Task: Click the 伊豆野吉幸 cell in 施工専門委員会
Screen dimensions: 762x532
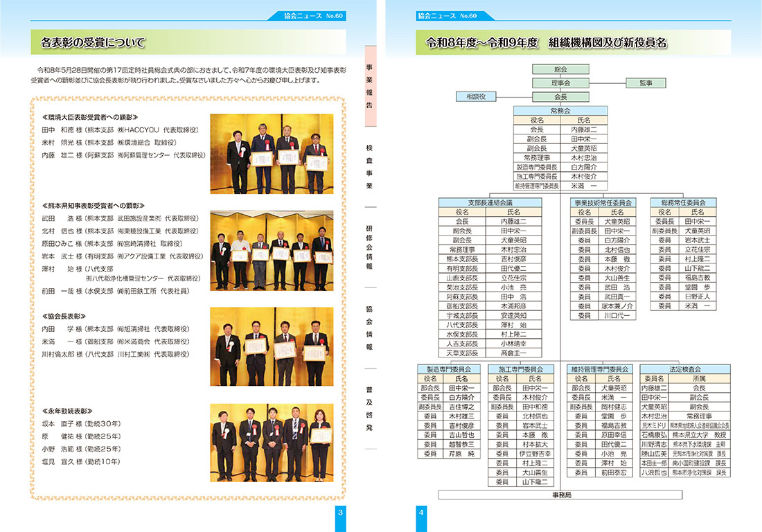Action: tap(535, 454)
